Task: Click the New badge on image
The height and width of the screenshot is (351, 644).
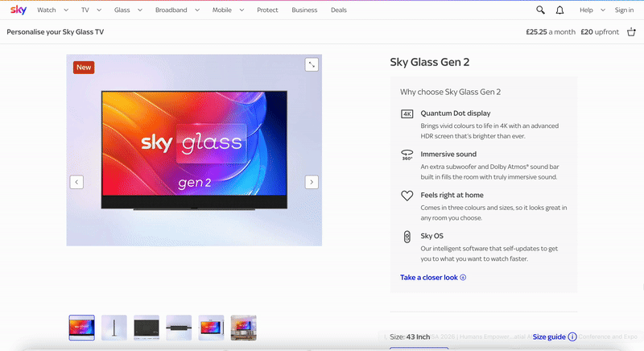Action: [84, 68]
